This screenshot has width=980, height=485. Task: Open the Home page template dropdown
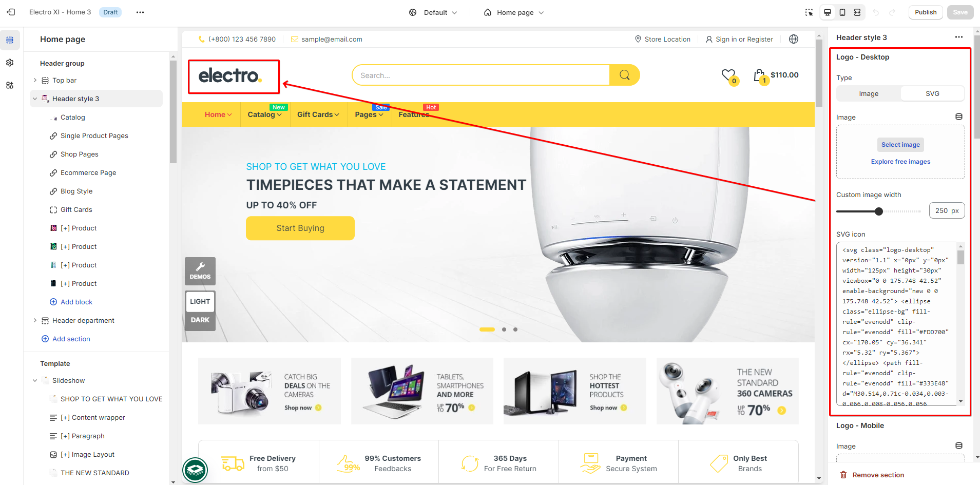click(x=514, y=12)
